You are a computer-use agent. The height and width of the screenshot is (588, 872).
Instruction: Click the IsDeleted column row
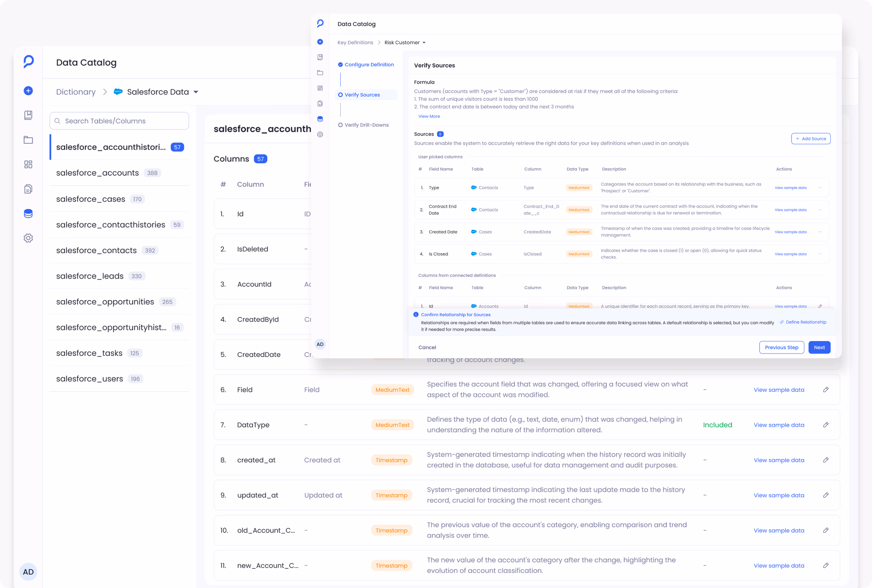coord(263,249)
